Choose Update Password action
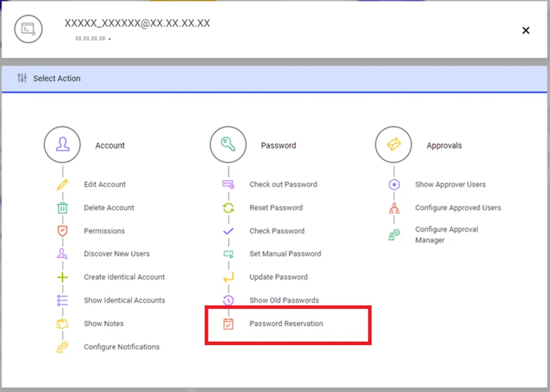The image size is (550, 392). click(x=278, y=277)
